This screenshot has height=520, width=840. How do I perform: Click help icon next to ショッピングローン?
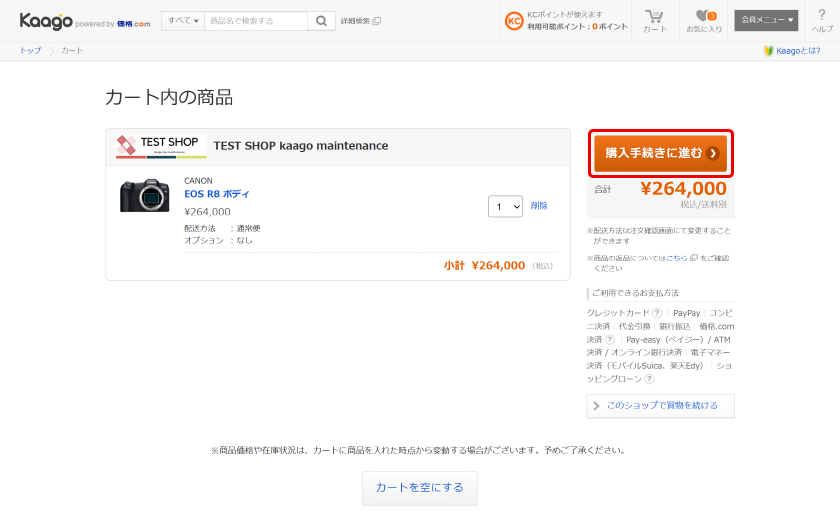coord(649,379)
